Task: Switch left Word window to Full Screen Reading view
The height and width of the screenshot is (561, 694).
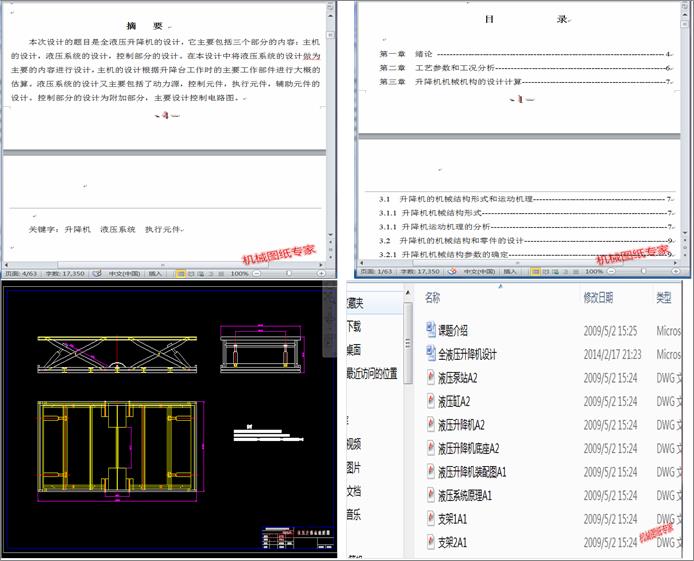Action: [191, 274]
